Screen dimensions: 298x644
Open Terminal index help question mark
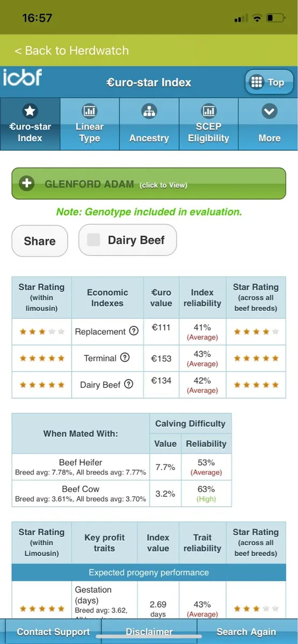tap(125, 357)
